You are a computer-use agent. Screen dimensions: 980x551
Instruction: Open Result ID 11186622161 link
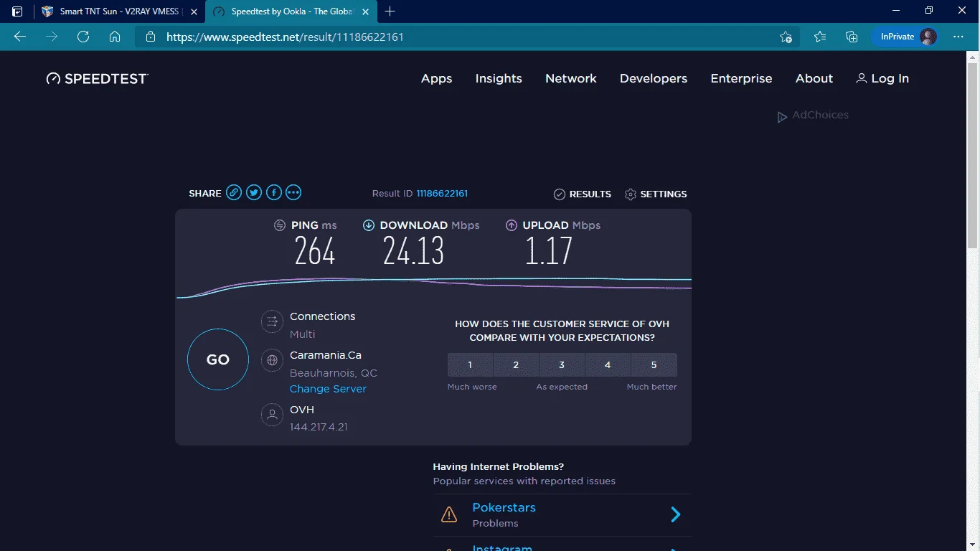pos(442,194)
